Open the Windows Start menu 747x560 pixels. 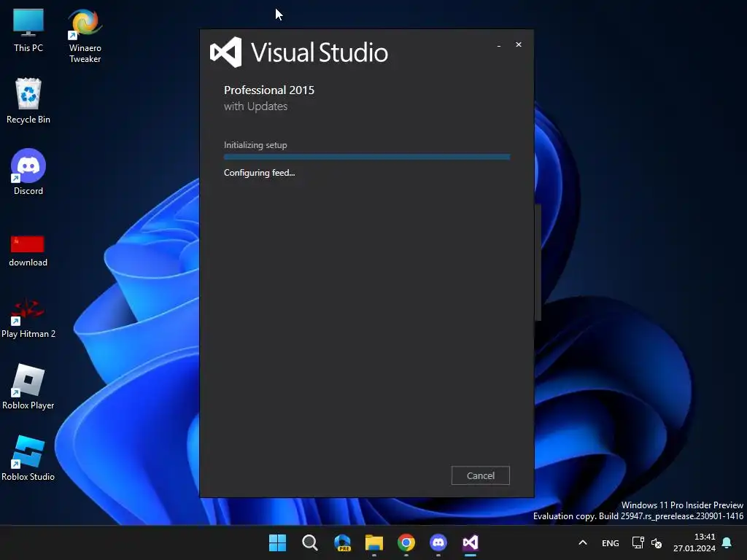click(x=277, y=542)
